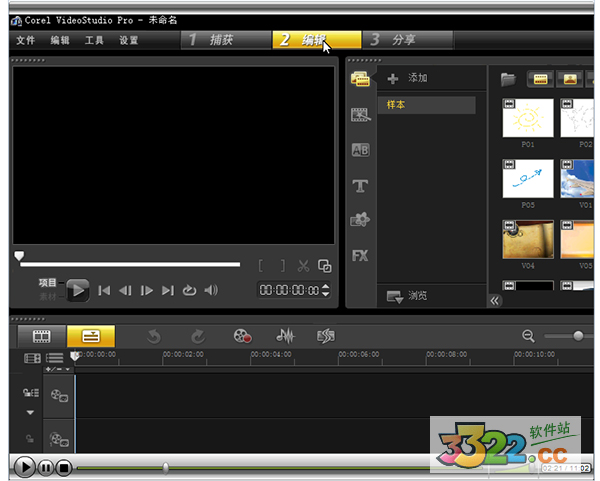Click the 添加 (Add) folder button

[408, 78]
